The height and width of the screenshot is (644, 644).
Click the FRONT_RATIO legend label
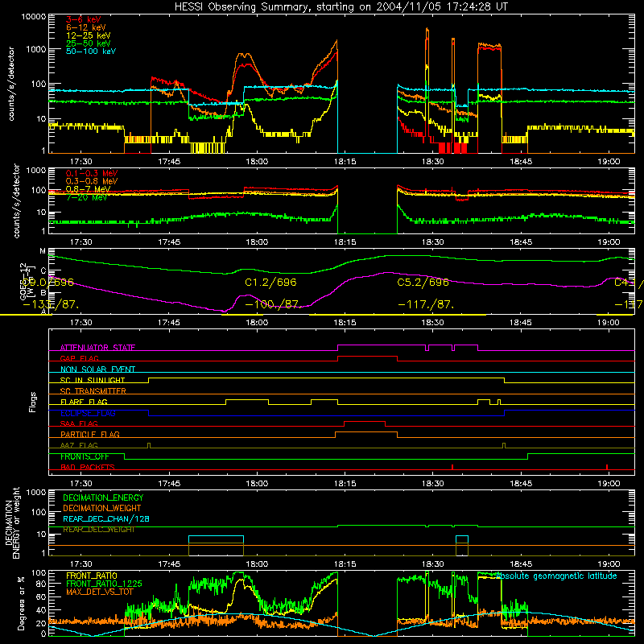(92, 576)
